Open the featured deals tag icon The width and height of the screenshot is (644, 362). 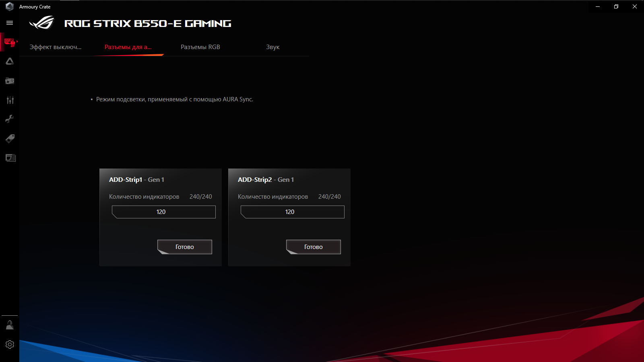point(10,138)
